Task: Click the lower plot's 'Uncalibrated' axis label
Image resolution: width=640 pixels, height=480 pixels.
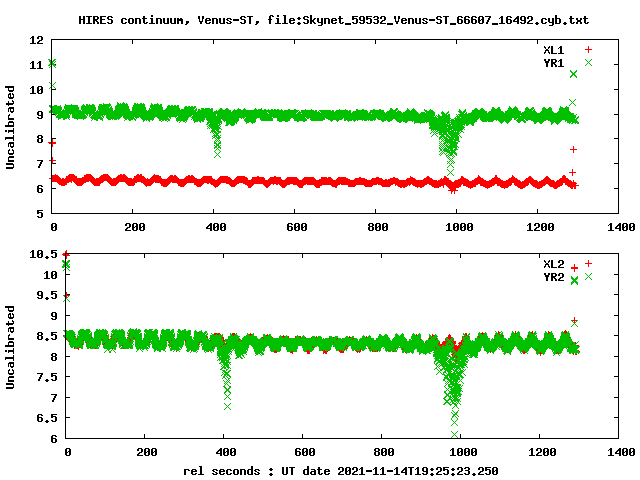Action: pyautogui.click(x=10, y=347)
